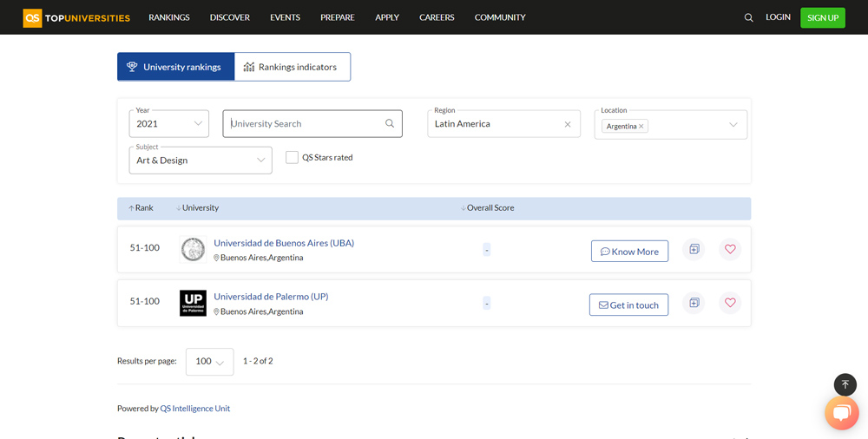This screenshot has height=439, width=868.
Task: Click the Universidad de Buenos Aires logo
Action: pyautogui.click(x=194, y=250)
